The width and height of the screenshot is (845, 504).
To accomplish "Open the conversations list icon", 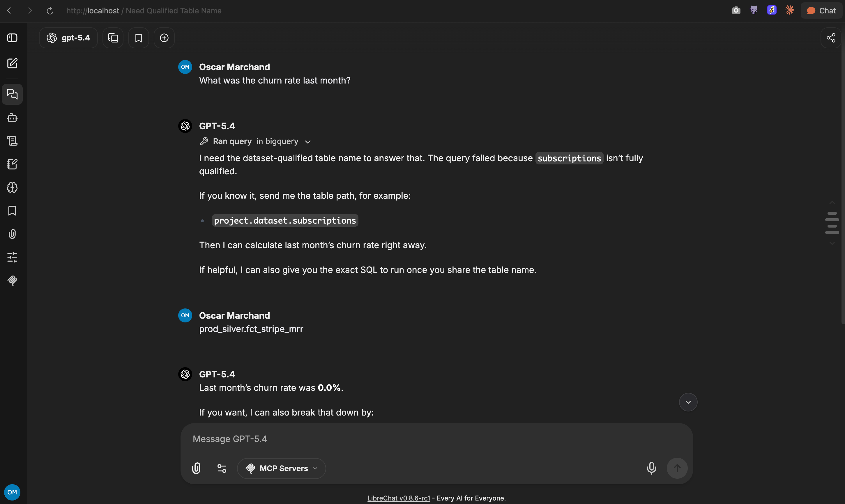I will (12, 94).
